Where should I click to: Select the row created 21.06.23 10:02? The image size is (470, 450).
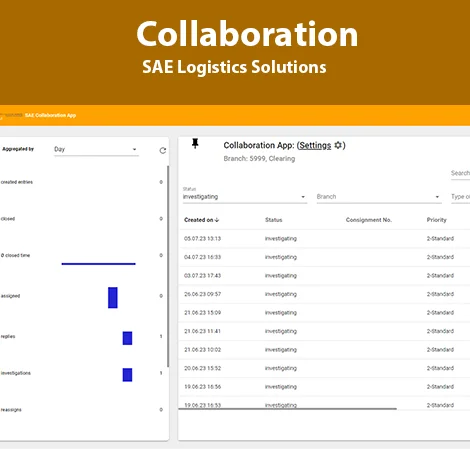(x=324, y=350)
